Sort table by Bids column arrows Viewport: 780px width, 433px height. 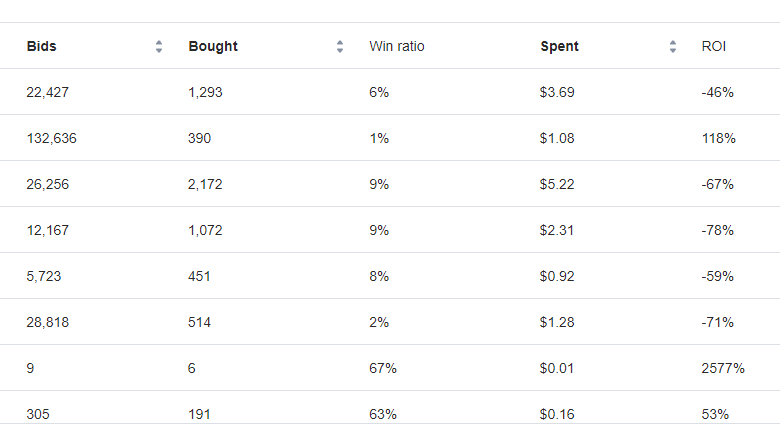[x=159, y=46]
